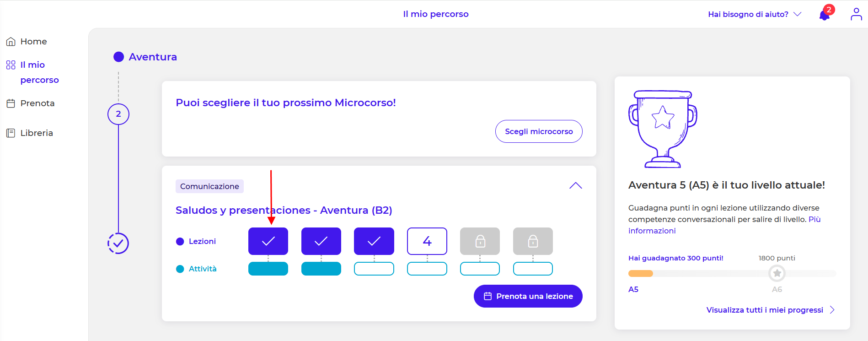This screenshot has width=868, height=341.
Task: Open the user profile icon
Action: tap(856, 14)
